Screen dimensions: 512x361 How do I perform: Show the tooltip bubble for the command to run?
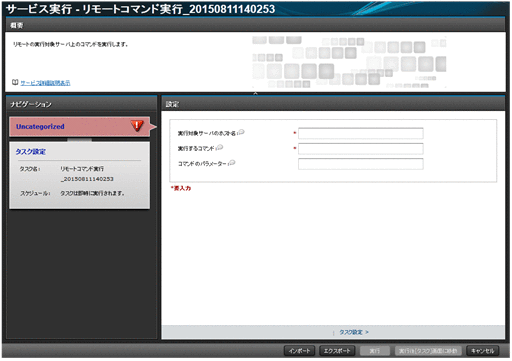220,147
